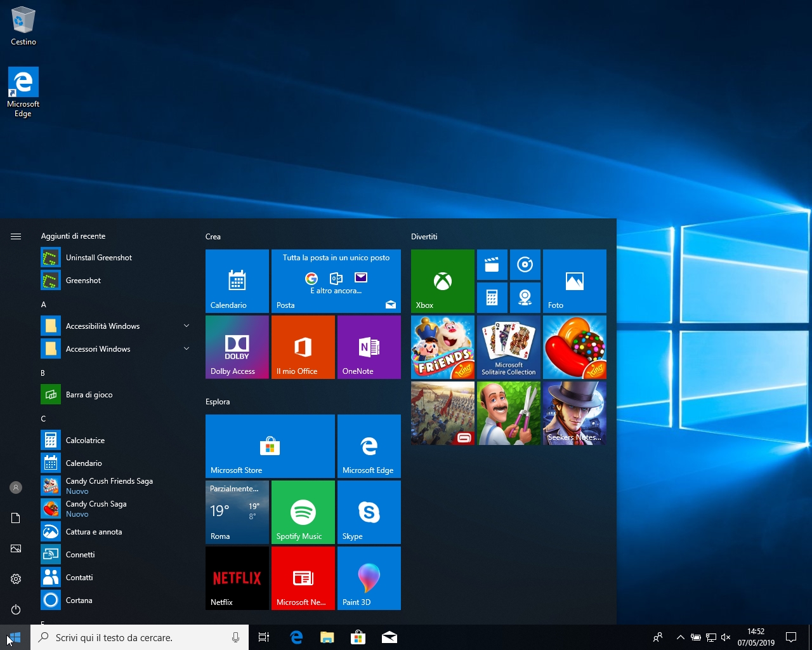Open the Connetti app
This screenshot has height=650, width=812.
point(117,555)
